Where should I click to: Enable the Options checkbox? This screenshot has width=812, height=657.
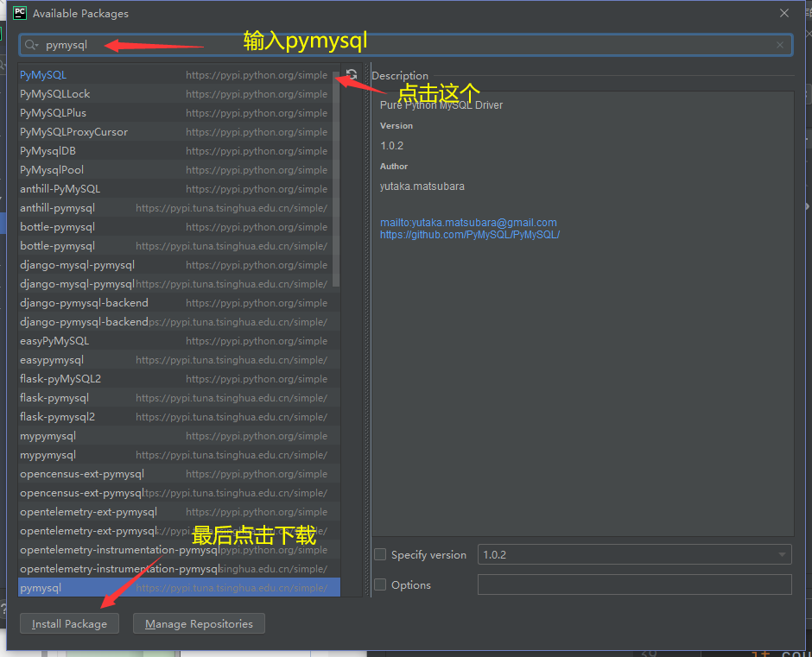point(380,584)
